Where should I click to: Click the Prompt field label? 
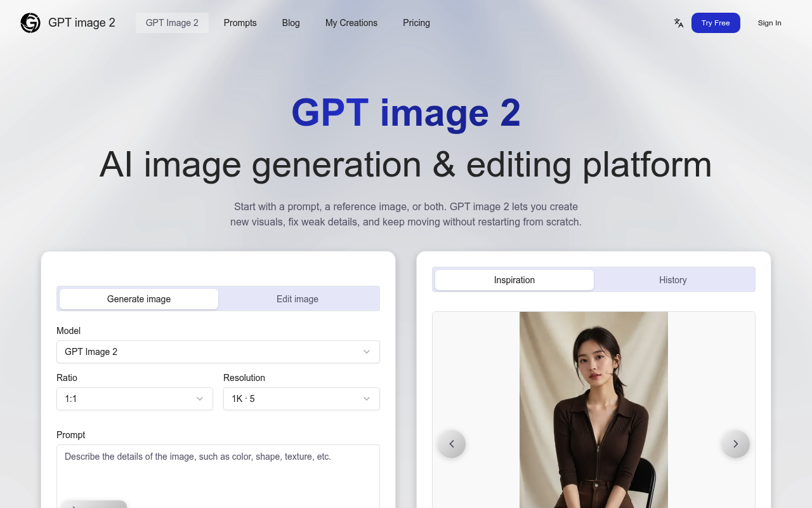click(x=70, y=435)
